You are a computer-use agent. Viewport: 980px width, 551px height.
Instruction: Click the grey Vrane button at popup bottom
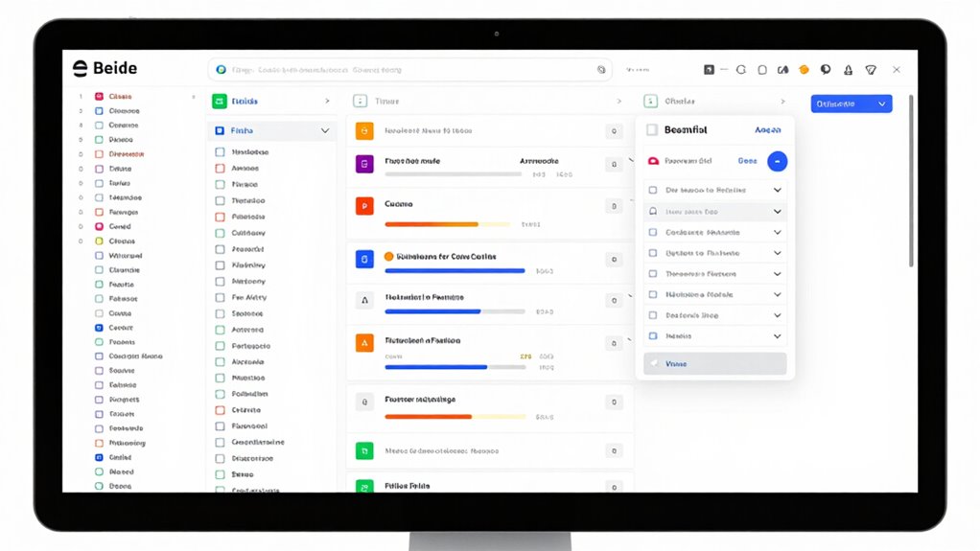715,363
